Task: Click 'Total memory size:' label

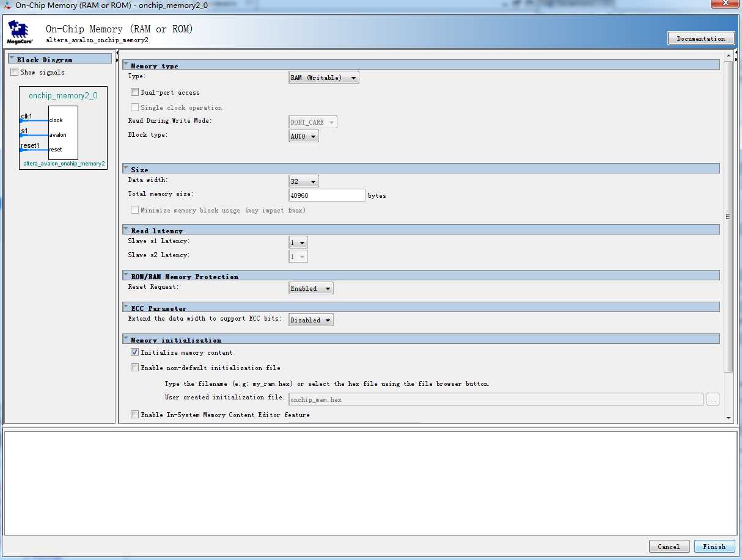Action: coord(161,194)
